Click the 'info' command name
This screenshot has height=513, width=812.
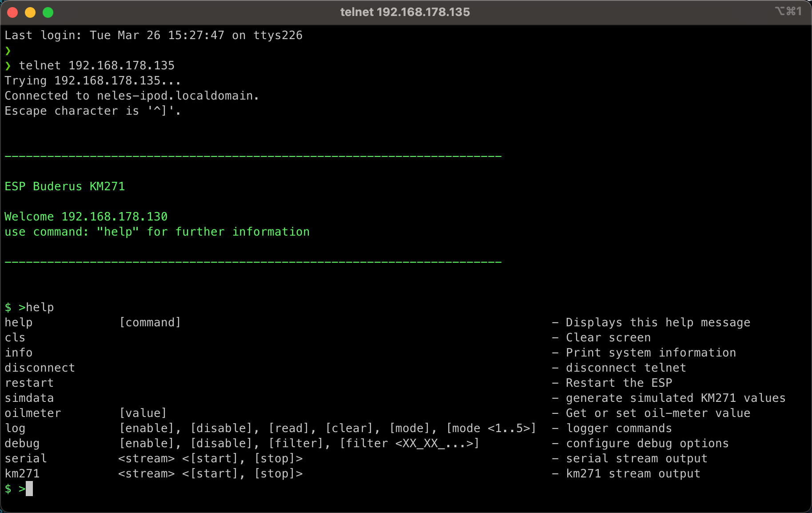click(19, 353)
